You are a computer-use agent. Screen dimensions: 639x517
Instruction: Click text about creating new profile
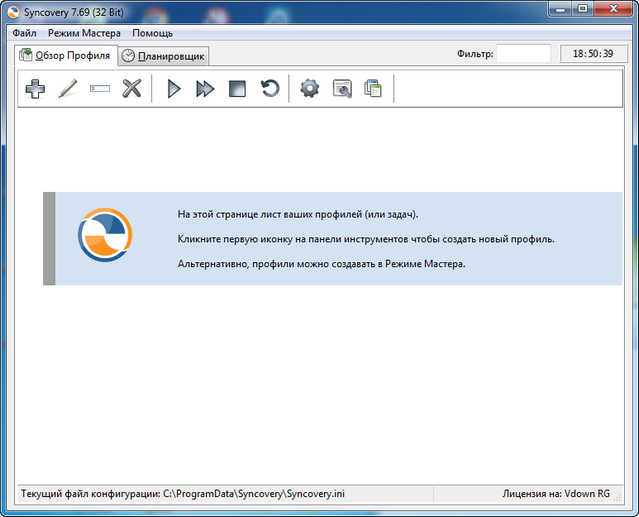click(366, 239)
